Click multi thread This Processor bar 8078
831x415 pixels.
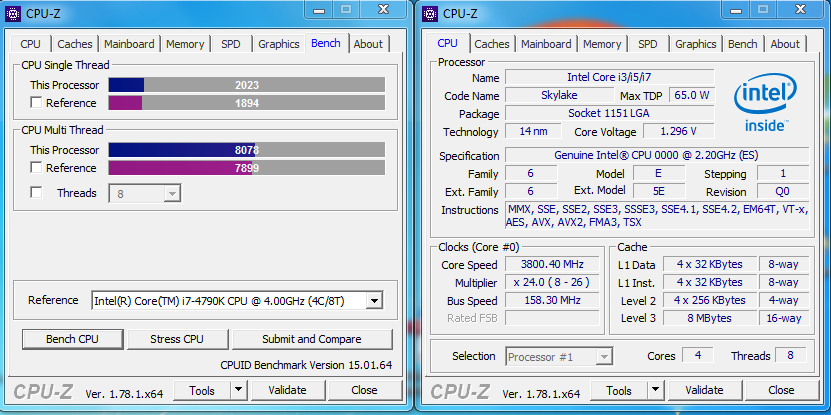pyautogui.click(x=247, y=150)
